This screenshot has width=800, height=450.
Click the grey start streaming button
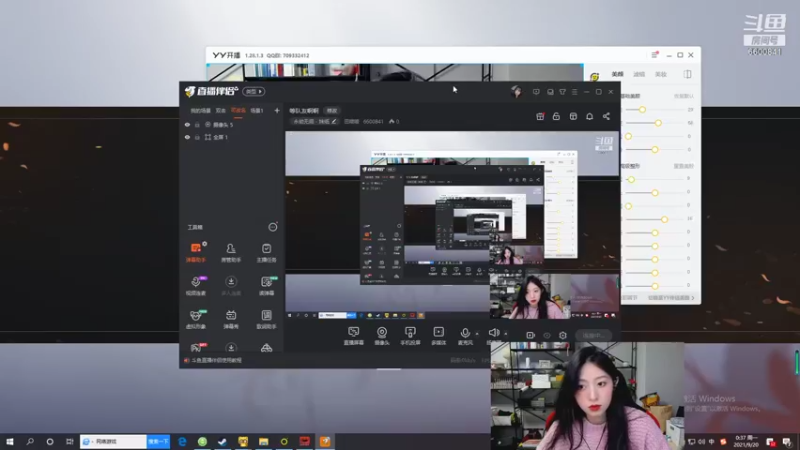(x=593, y=335)
